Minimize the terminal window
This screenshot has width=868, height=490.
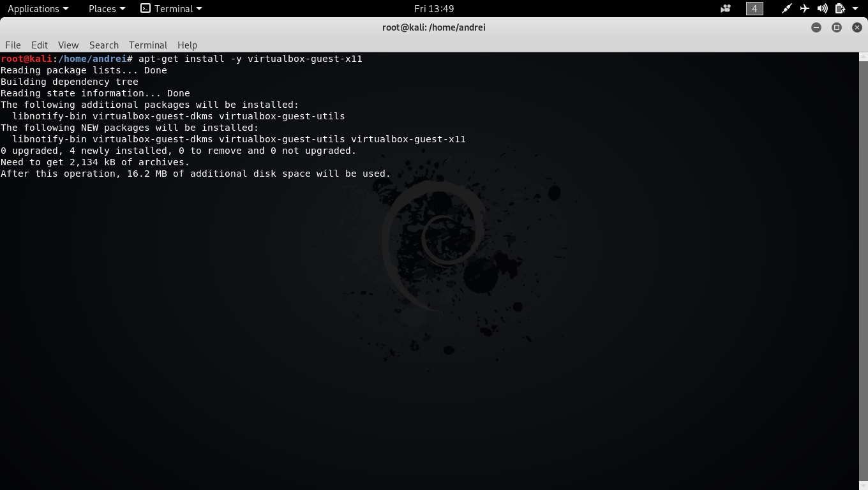[x=816, y=27]
